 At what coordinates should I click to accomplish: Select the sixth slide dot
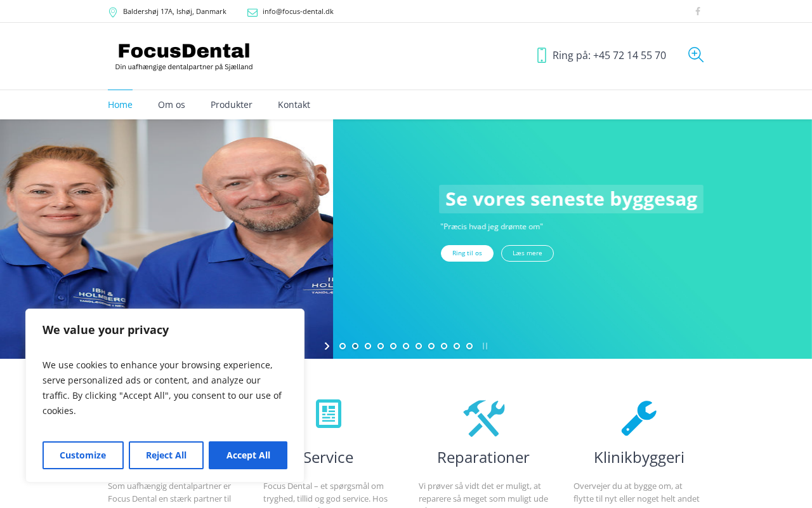point(406,346)
